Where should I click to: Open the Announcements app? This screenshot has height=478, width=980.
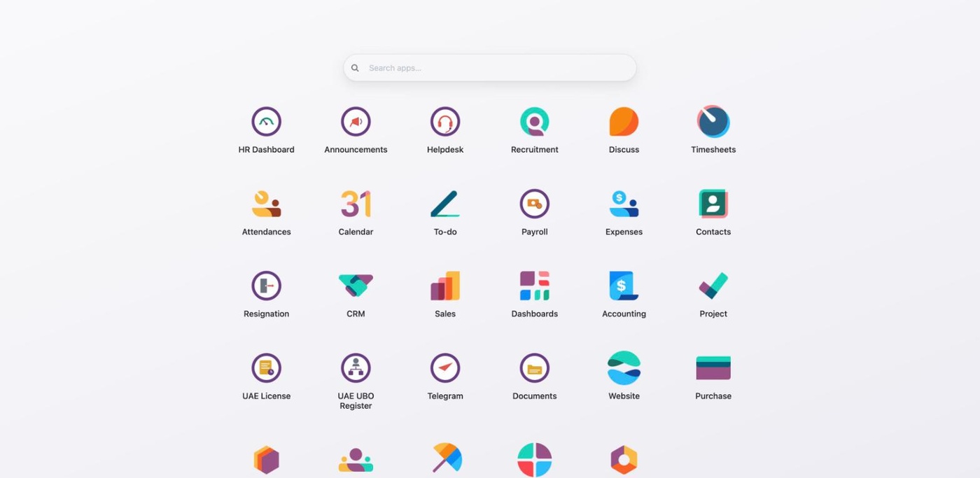click(x=356, y=122)
